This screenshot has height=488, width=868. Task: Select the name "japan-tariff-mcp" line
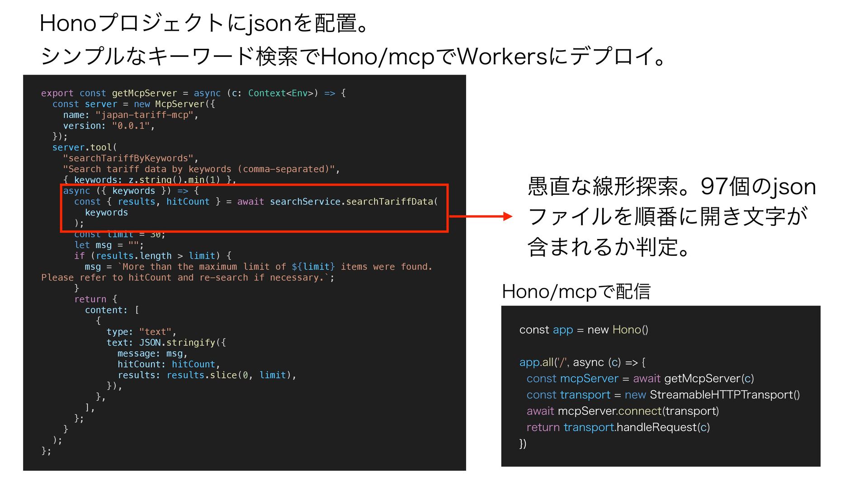tap(131, 115)
